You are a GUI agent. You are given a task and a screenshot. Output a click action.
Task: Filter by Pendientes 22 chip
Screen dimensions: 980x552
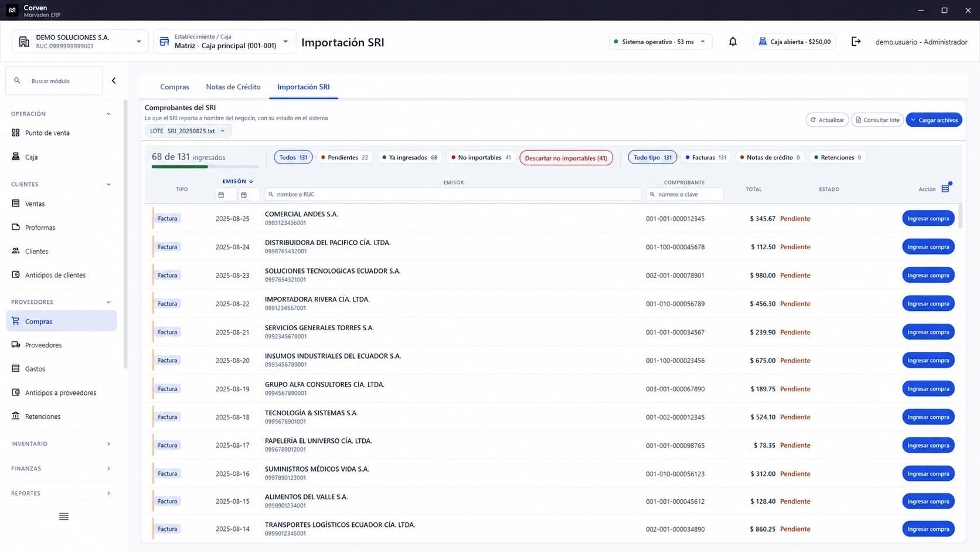[345, 157]
